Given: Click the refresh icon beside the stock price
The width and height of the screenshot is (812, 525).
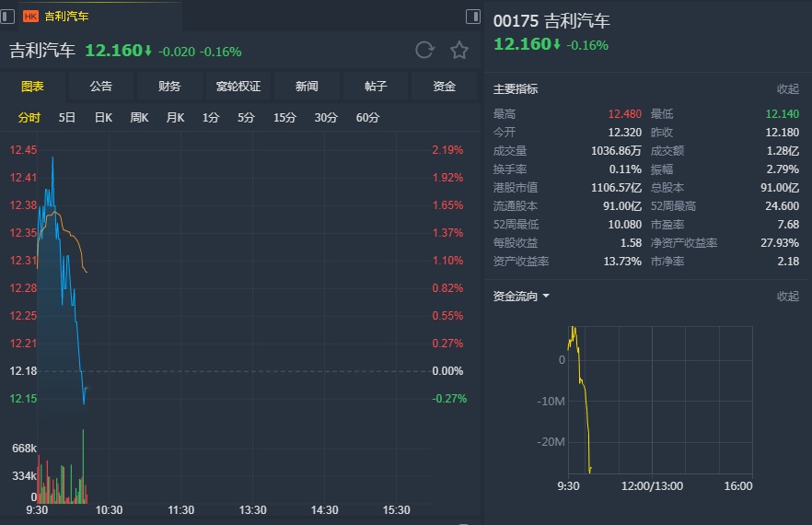Looking at the screenshot, I should tap(424, 50).
